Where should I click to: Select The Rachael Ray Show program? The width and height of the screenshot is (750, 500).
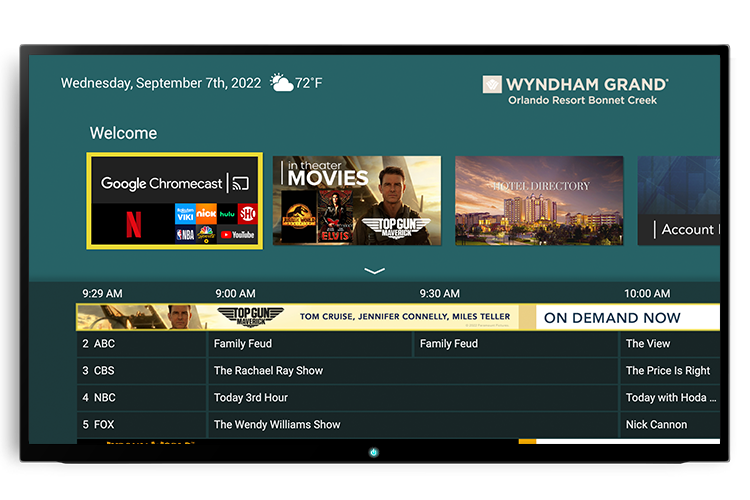click(413, 371)
